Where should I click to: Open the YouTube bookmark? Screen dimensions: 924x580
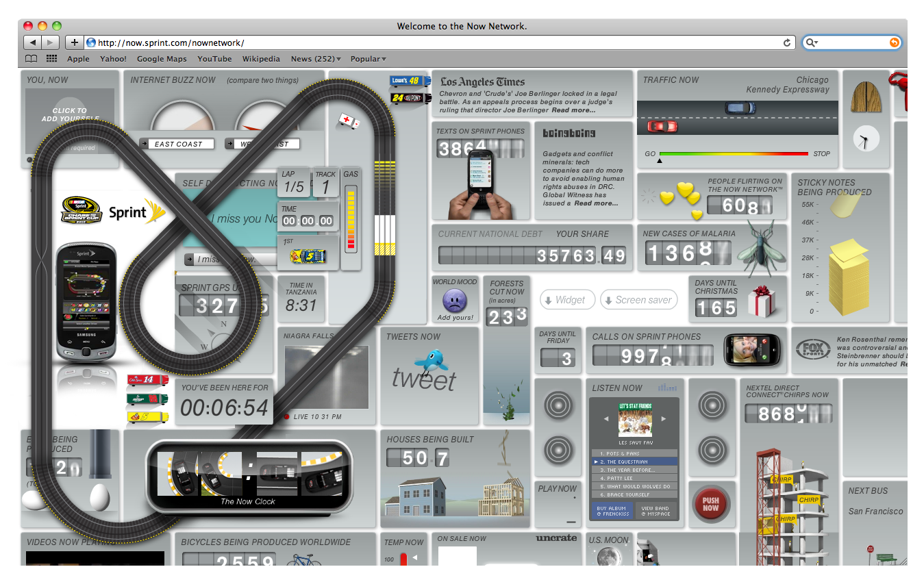pos(214,59)
